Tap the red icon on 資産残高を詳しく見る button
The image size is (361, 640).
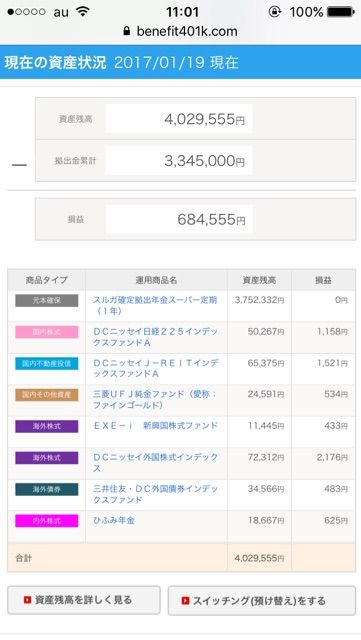27,600
